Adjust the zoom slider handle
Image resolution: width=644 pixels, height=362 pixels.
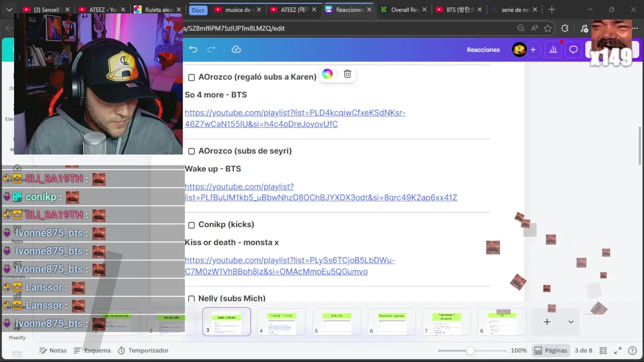coord(470,350)
